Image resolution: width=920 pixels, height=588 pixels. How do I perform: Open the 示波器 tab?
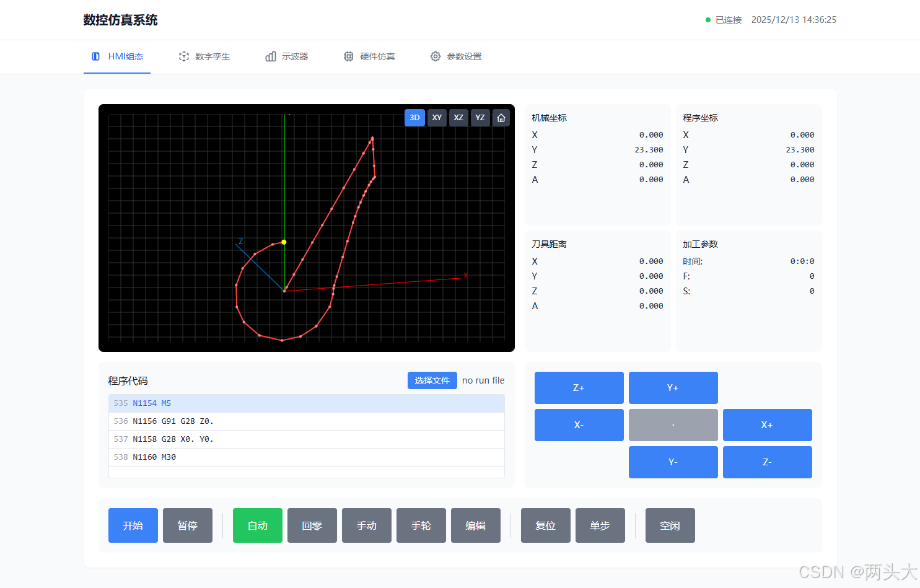click(x=287, y=56)
